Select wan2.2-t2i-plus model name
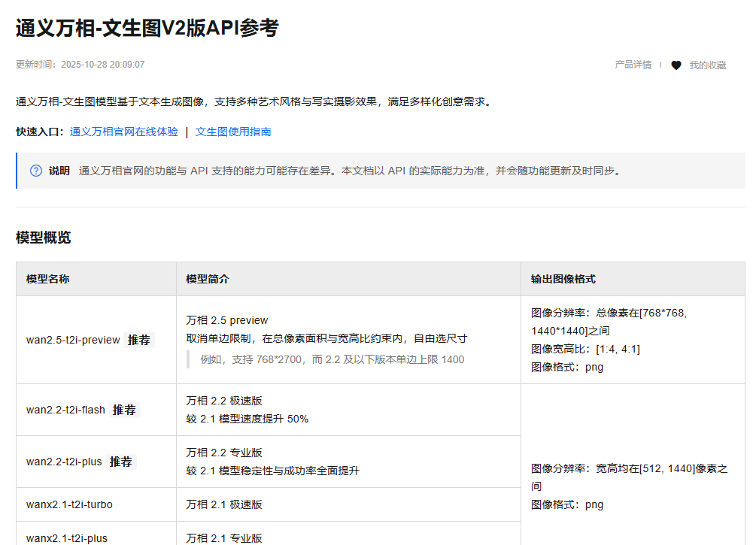The width and height of the screenshot is (756, 545). [x=64, y=462]
